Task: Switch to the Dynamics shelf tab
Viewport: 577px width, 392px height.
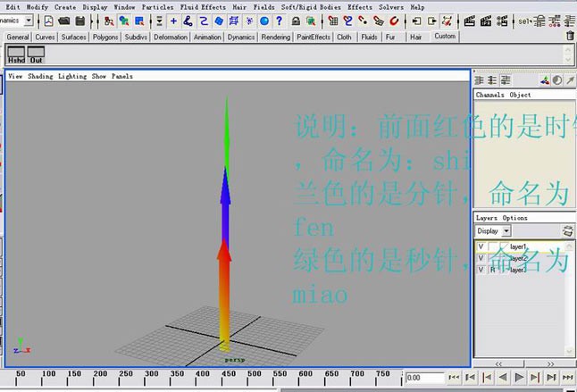Action: (x=241, y=37)
